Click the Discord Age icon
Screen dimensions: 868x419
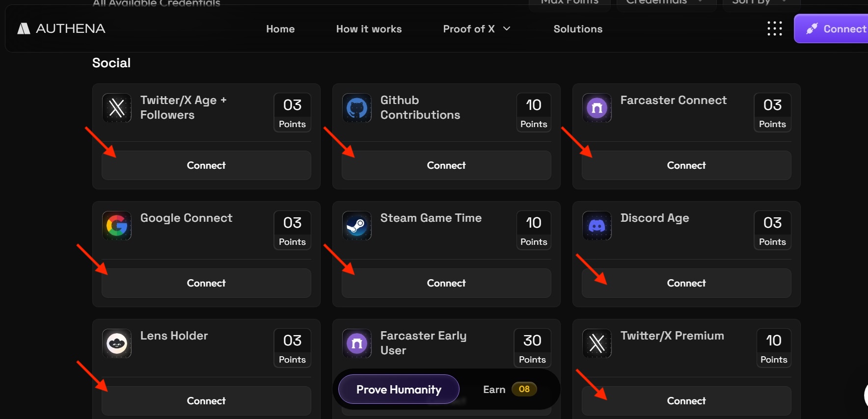[x=597, y=226]
